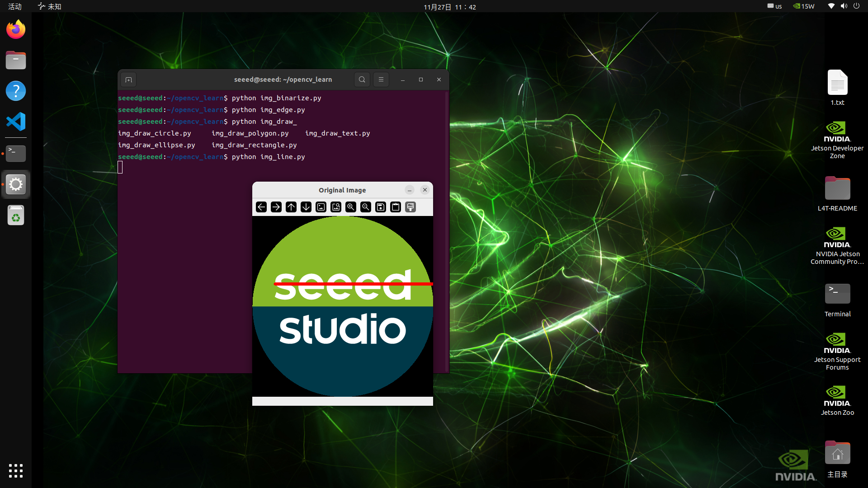The image size is (868, 488).
Task: Launch Visual Studio Code from the dock
Action: click(x=16, y=122)
